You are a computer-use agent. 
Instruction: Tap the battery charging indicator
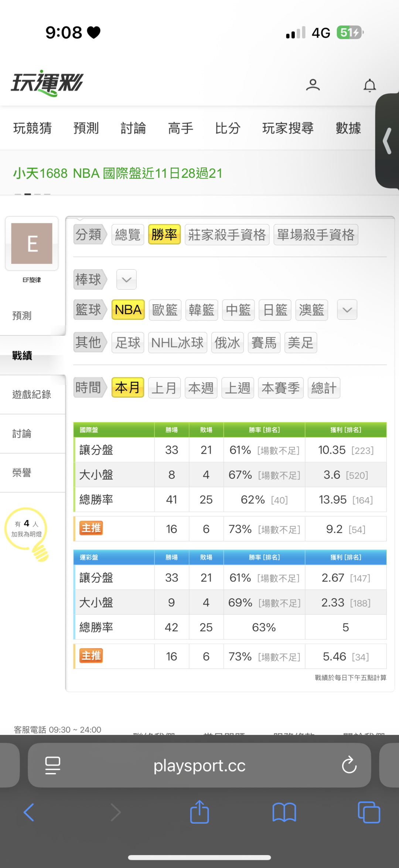(350, 33)
